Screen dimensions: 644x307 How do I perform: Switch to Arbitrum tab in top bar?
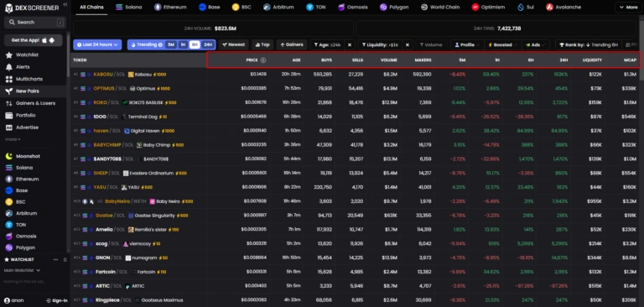tap(279, 7)
